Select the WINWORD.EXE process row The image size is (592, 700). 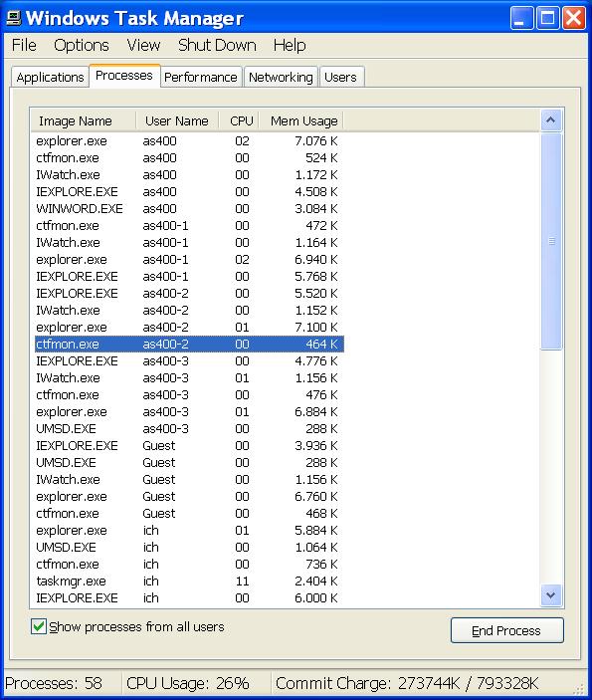[x=189, y=208]
